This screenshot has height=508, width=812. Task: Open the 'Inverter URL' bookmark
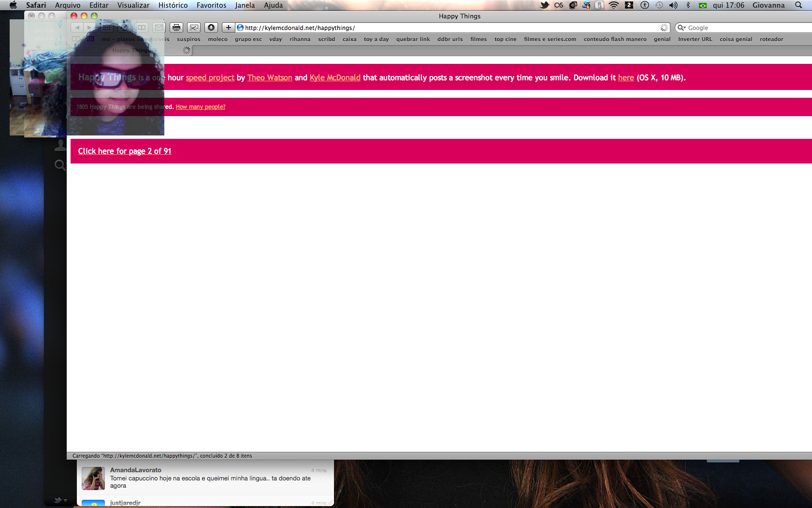[695, 39]
